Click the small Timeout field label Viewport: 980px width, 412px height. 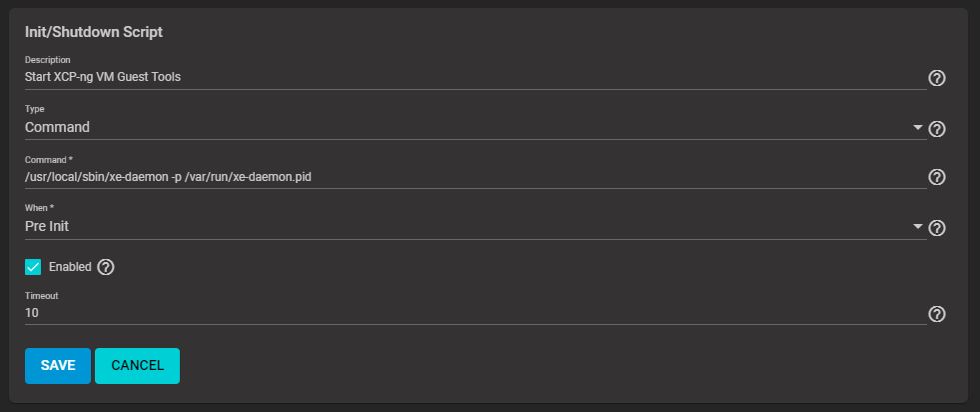(41, 296)
